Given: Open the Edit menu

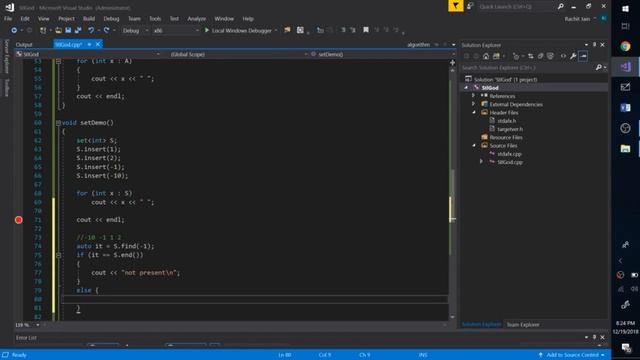Looking at the screenshot, I should [25, 19].
